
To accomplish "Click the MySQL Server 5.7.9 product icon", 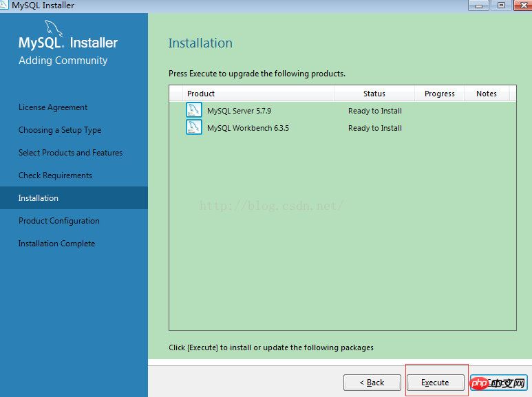I will click(x=194, y=110).
